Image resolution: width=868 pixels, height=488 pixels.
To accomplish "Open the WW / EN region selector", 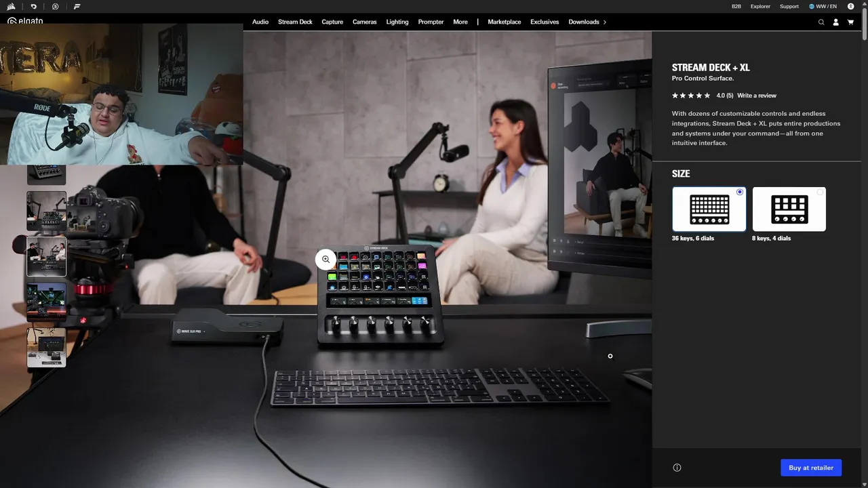I will (x=823, y=6).
